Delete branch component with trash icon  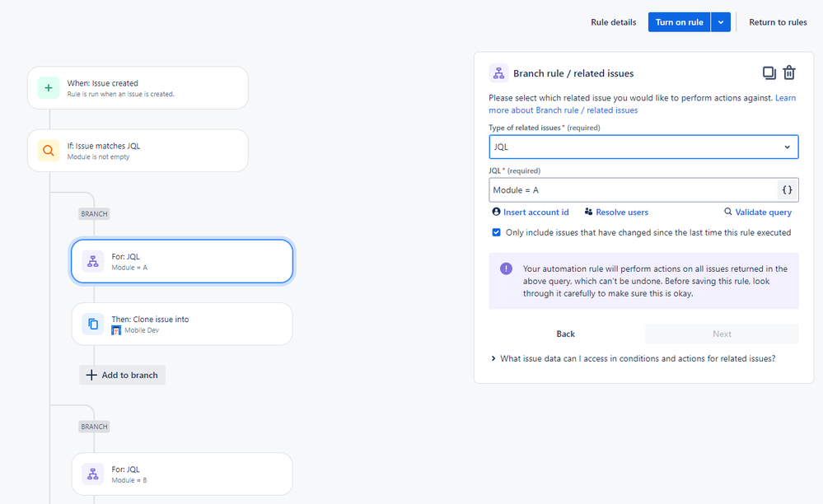[x=789, y=73]
